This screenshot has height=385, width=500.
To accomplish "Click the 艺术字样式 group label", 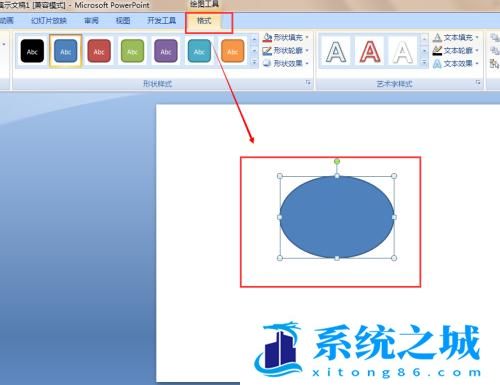I will pos(394,84).
